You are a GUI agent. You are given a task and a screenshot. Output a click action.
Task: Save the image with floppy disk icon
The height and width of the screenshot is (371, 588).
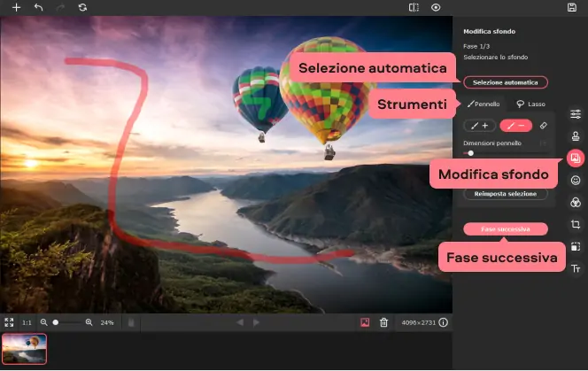click(x=572, y=7)
